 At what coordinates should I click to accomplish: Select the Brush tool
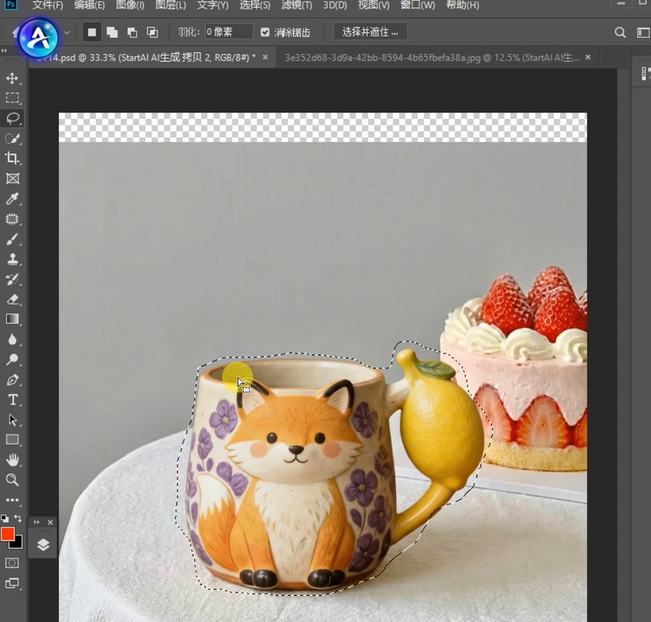(13, 239)
